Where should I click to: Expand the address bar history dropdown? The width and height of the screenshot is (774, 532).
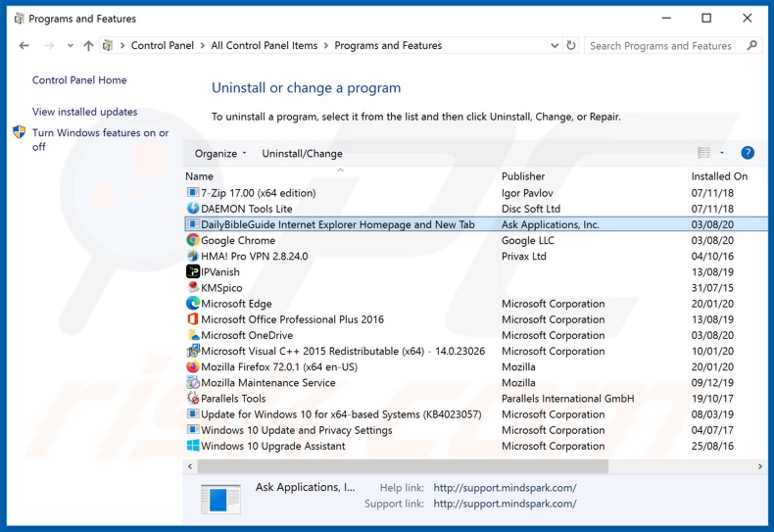pyautogui.click(x=555, y=46)
